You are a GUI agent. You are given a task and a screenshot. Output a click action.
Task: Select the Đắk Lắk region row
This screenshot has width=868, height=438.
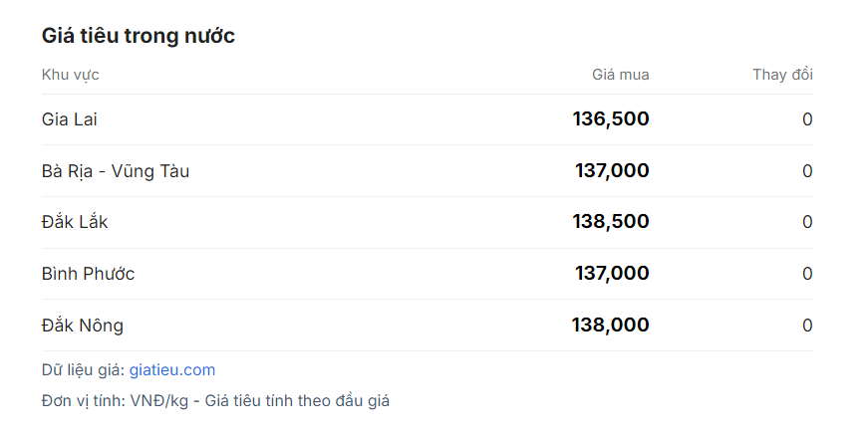coord(428,222)
